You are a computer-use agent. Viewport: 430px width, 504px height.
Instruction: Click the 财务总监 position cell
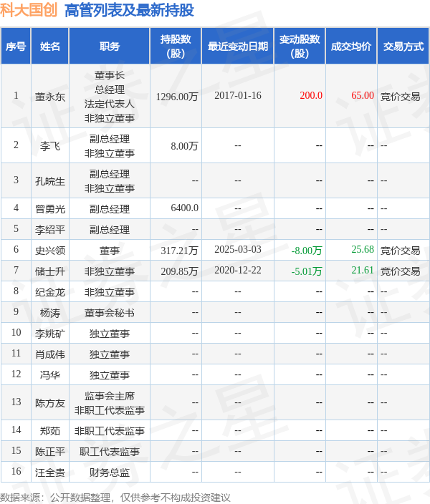click(x=110, y=472)
